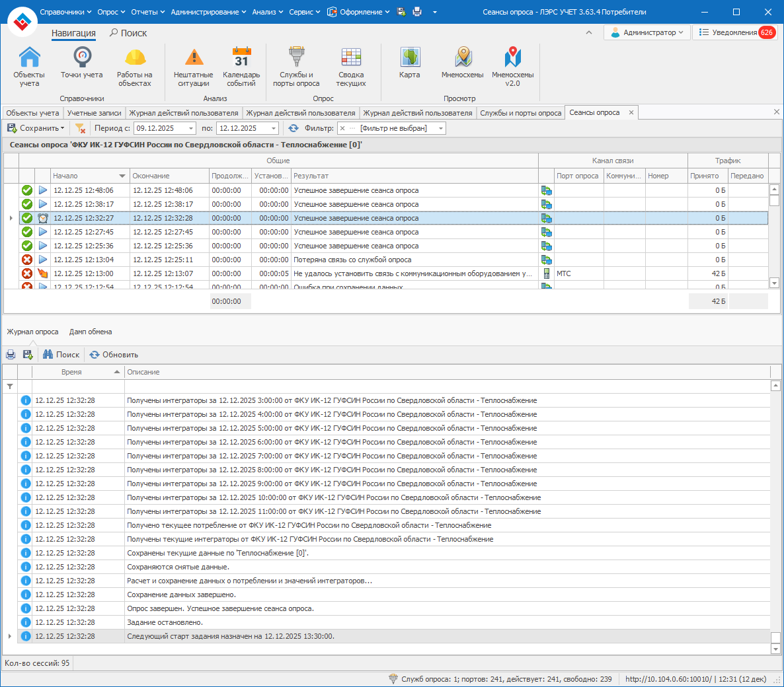Screen dimensions: 784x687
Task: Expand the Фильтр combo box
Action: pos(440,128)
